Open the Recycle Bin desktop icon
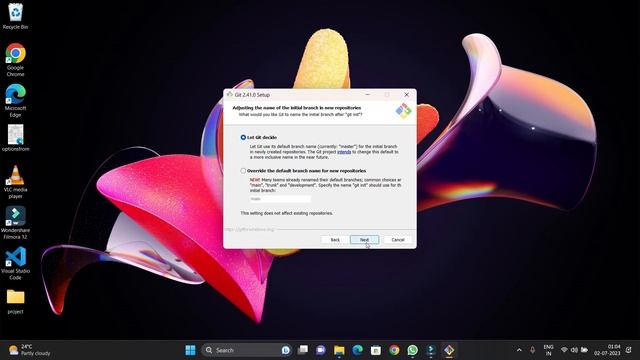This screenshot has width=640, height=360. point(16,16)
